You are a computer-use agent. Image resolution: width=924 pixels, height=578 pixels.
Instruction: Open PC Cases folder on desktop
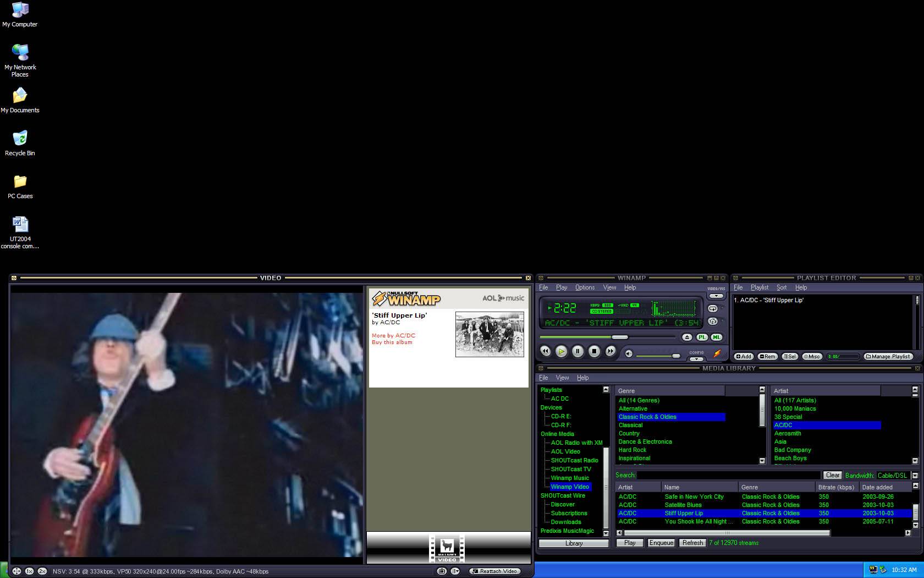click(20, 187)
